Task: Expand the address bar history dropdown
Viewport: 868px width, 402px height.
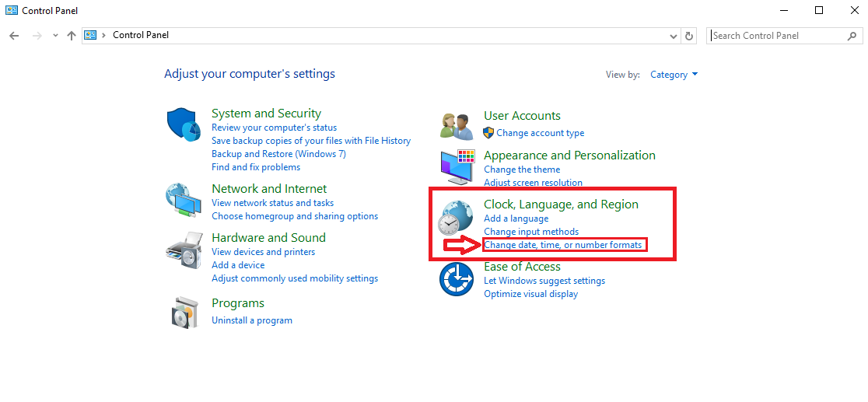Action: tap(673, 36)
